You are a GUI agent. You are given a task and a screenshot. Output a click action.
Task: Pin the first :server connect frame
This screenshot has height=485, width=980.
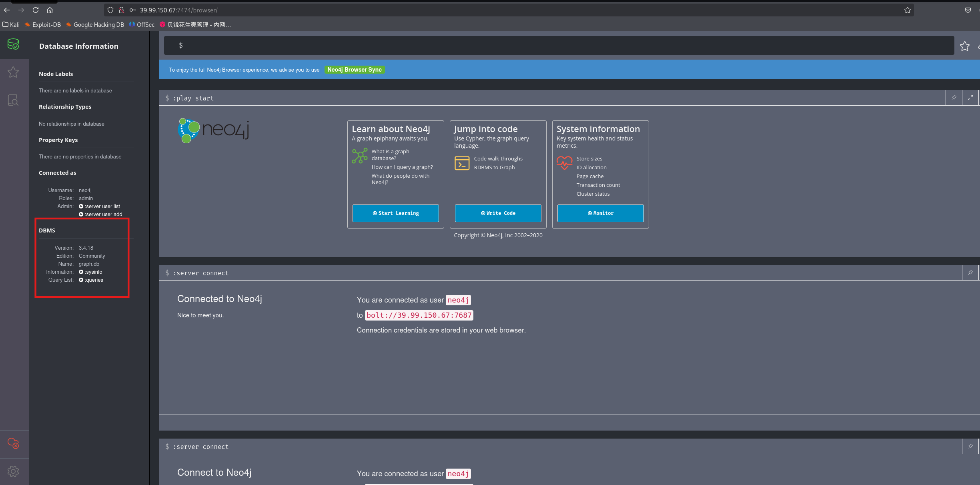(970, 273)
